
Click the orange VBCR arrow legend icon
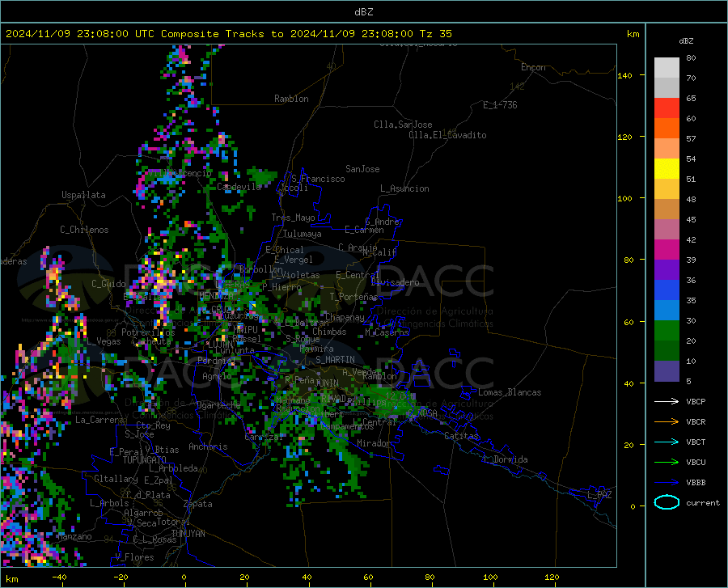(667, 422)
